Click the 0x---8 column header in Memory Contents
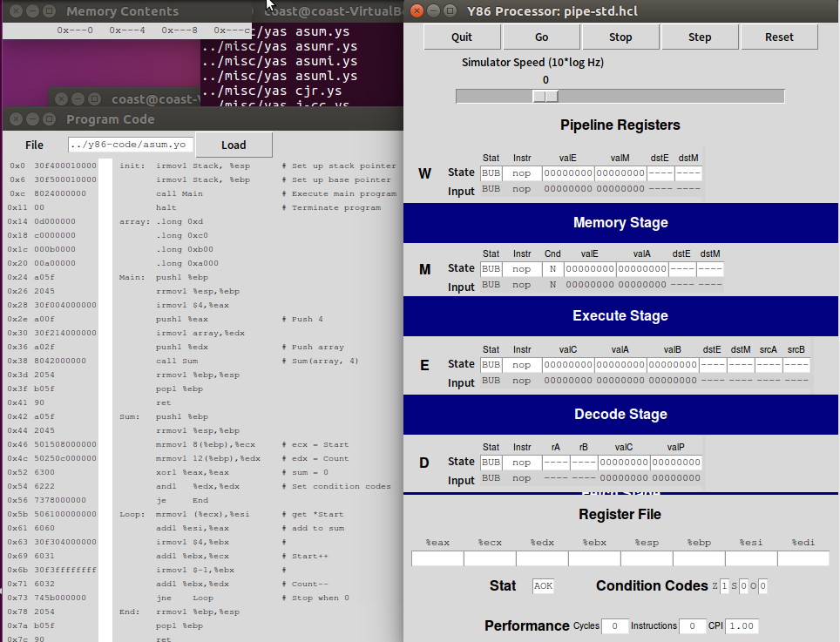840x642 pixels. 180,30
